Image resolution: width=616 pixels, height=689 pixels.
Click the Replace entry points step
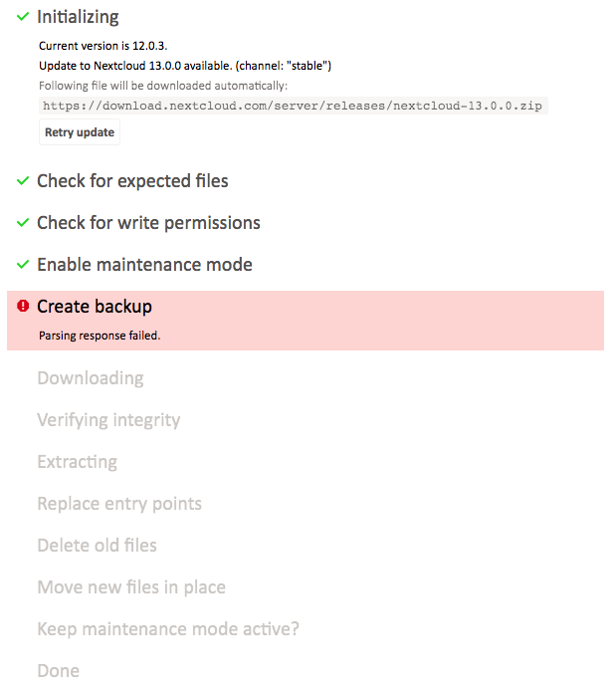click(119, 504)
